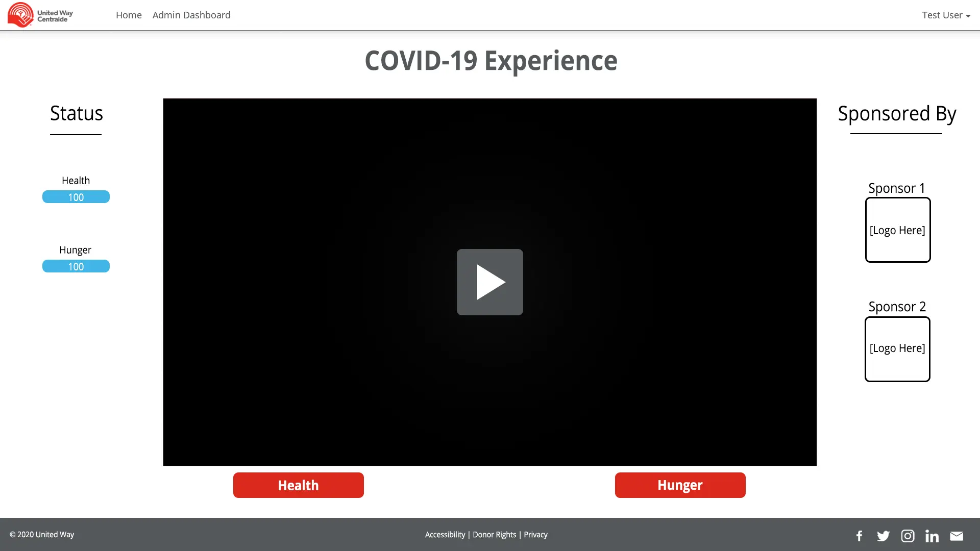
Task: Click the Privacy footer link
Action: coord(536,534)
